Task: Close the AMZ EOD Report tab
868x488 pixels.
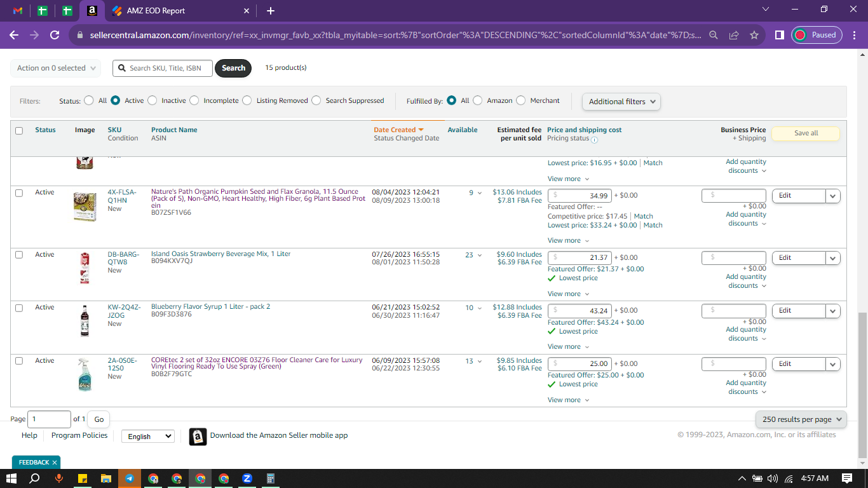Action: point(247,11)
